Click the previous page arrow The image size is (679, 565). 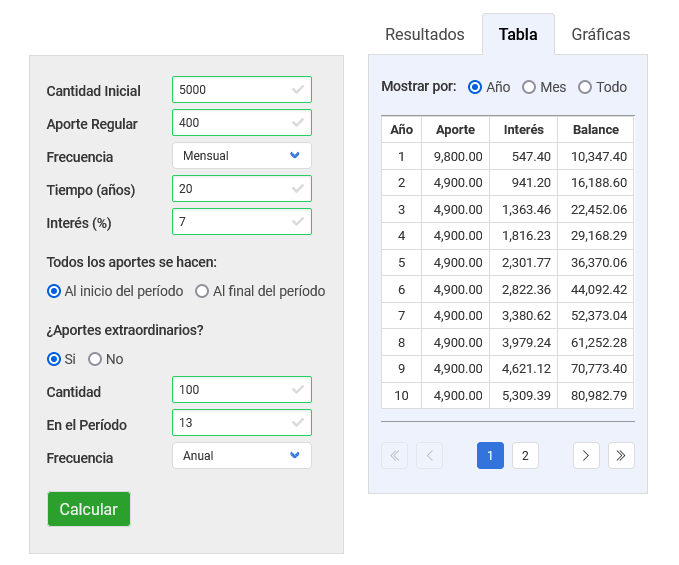[429, 456]
